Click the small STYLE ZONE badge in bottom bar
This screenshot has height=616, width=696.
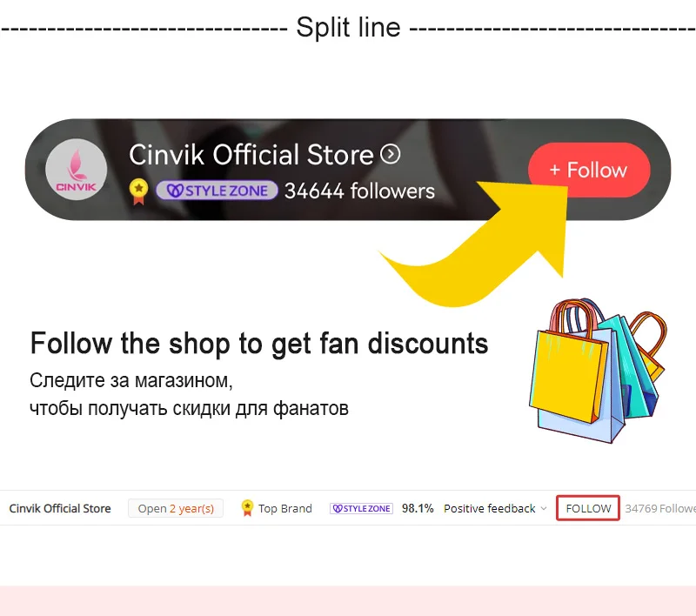(x=361, y=509)
